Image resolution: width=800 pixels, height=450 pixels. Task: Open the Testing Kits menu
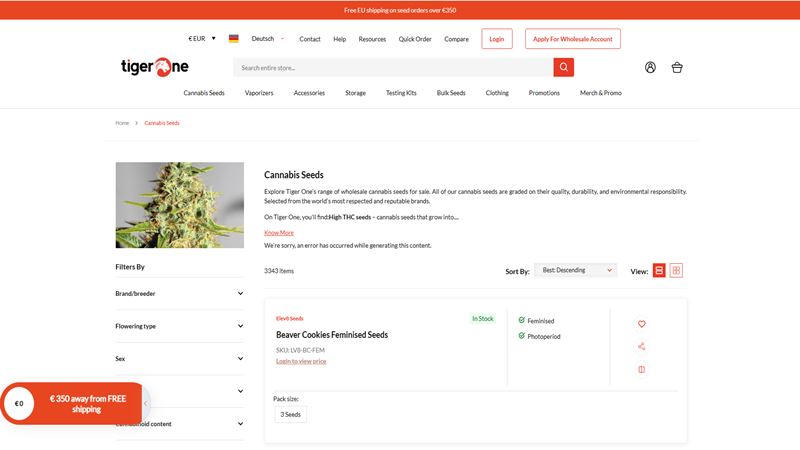[401, 93]
